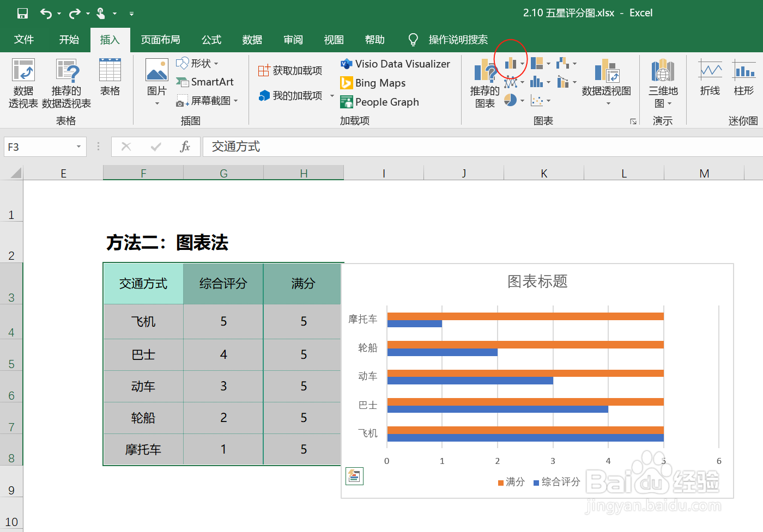The width and height of the screenshot is (763, 532).
Task: Toggle the blue 综合评分 legend entry
Action: pyautogui.click(x=556, y=482)
